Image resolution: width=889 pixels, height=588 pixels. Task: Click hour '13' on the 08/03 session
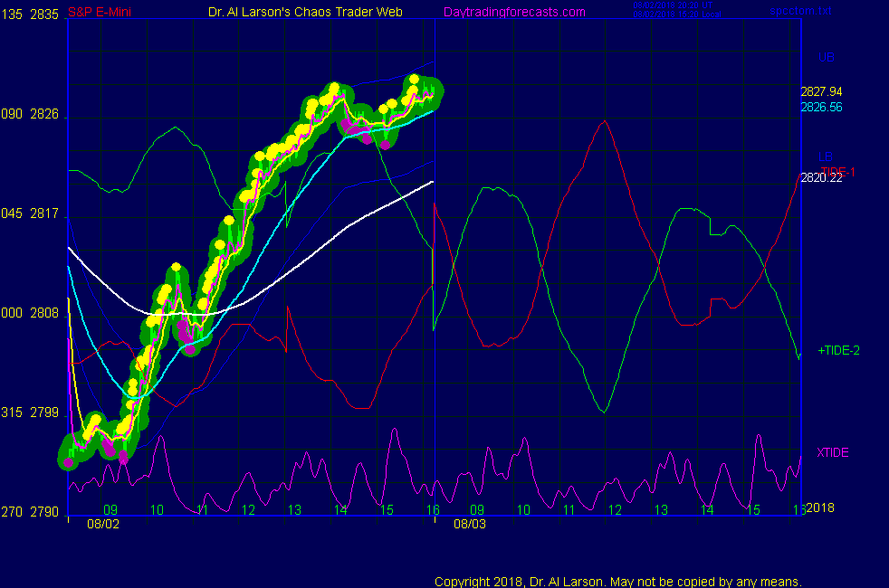pos(661,510)
